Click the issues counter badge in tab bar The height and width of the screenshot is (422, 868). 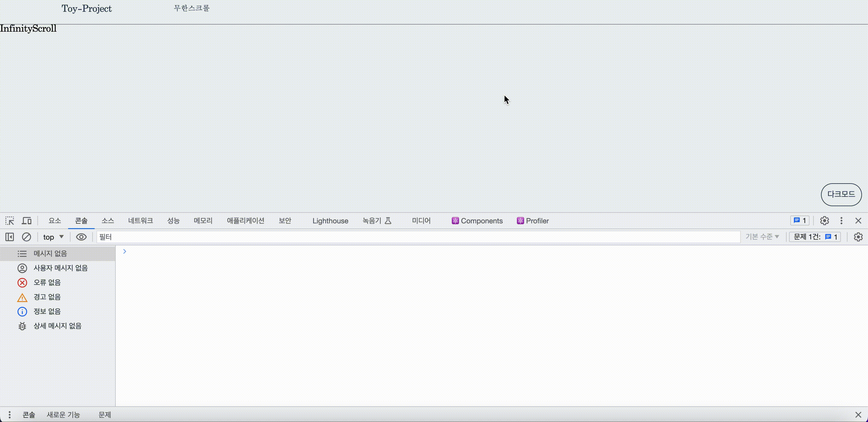800,221
